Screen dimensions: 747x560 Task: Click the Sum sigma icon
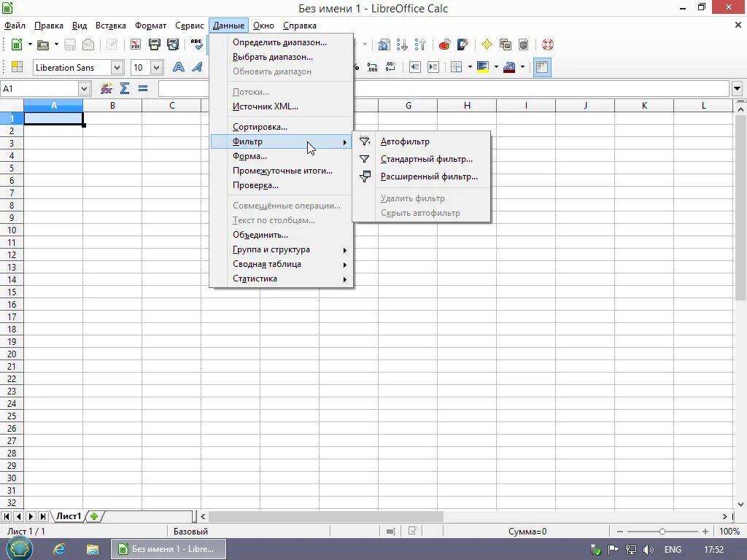click(x=124, y=88)
